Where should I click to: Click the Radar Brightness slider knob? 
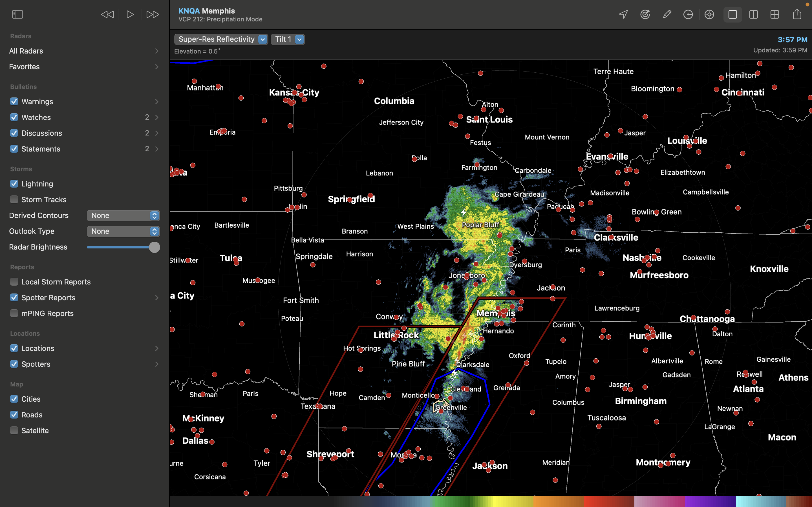154,247
